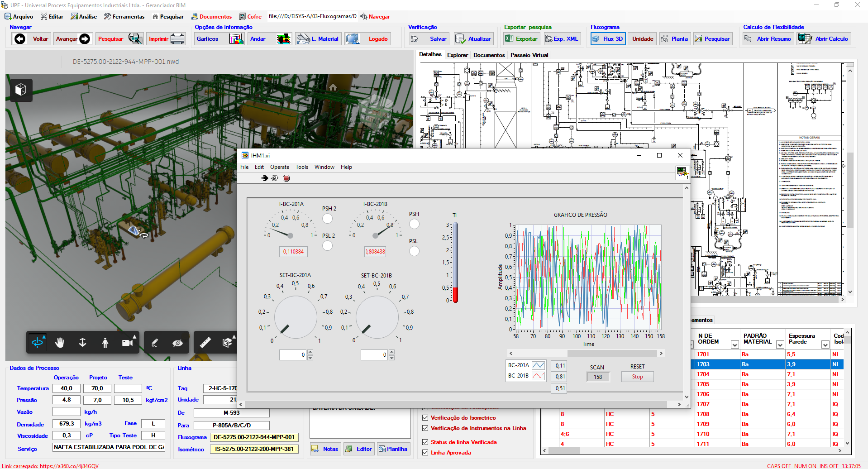Switch to Passeio Virtual tab
The width and height of the screenshot is (868, 469).
tap(529, 55)
